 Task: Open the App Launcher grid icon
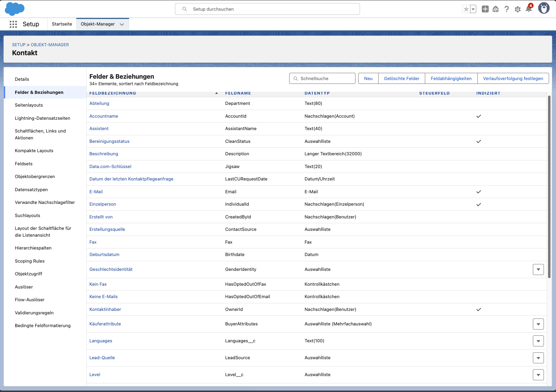[13, 24]
